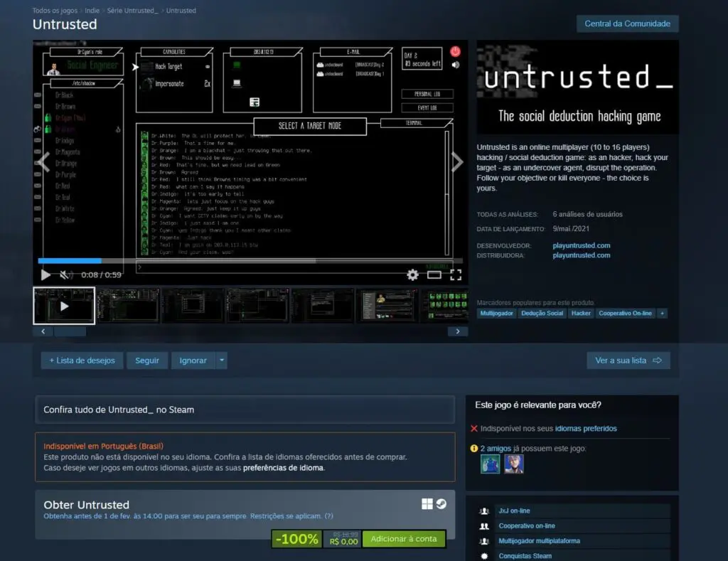Screen dimensions: 728x561
Task: Toggle Seguir to follow the game
Action: (147, 360)
